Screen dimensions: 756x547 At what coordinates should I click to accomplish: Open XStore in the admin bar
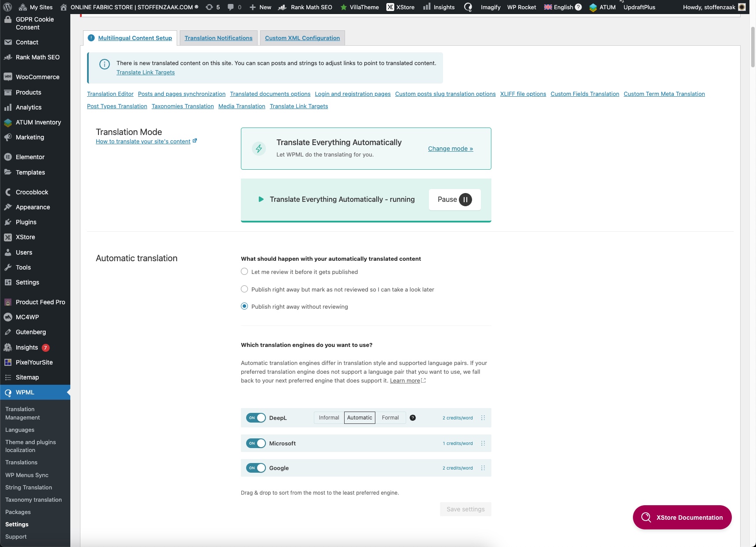coord(400,7)
